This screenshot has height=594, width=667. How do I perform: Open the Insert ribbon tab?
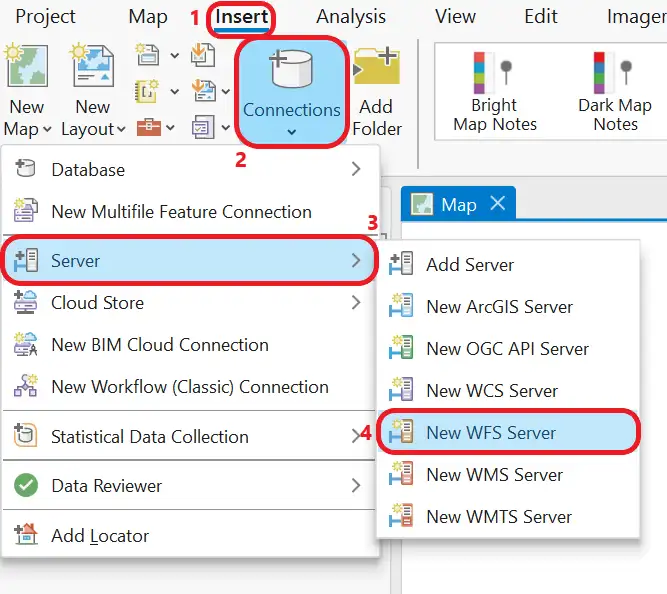tap(241, 17)
